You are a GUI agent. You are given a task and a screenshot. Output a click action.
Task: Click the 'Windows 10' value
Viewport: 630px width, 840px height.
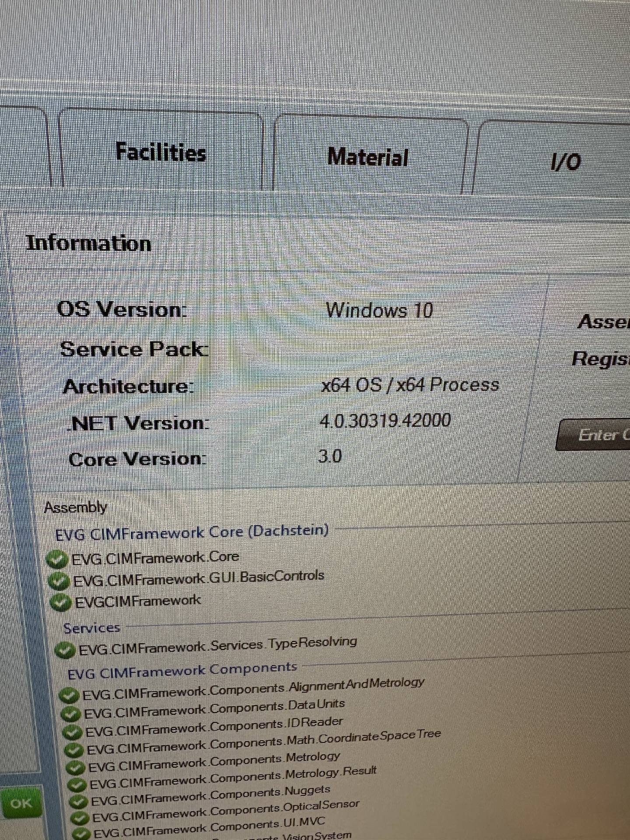coord(379,310)
